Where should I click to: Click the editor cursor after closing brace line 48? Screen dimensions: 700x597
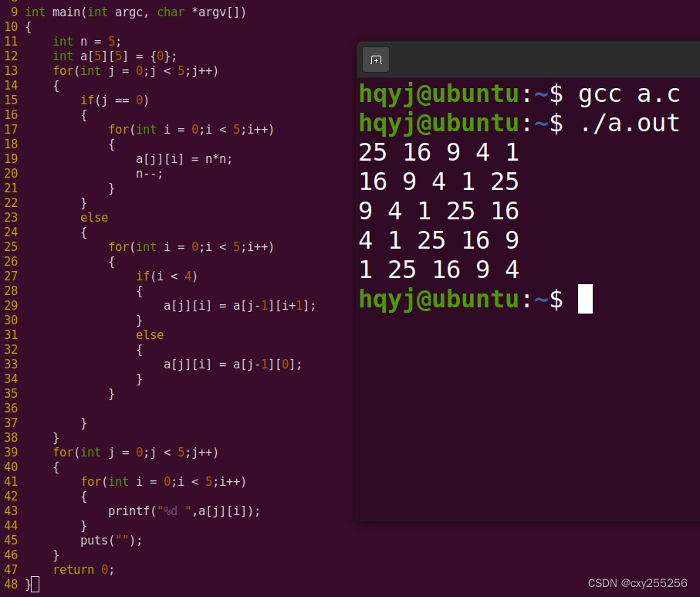click(x=36, y=585)
